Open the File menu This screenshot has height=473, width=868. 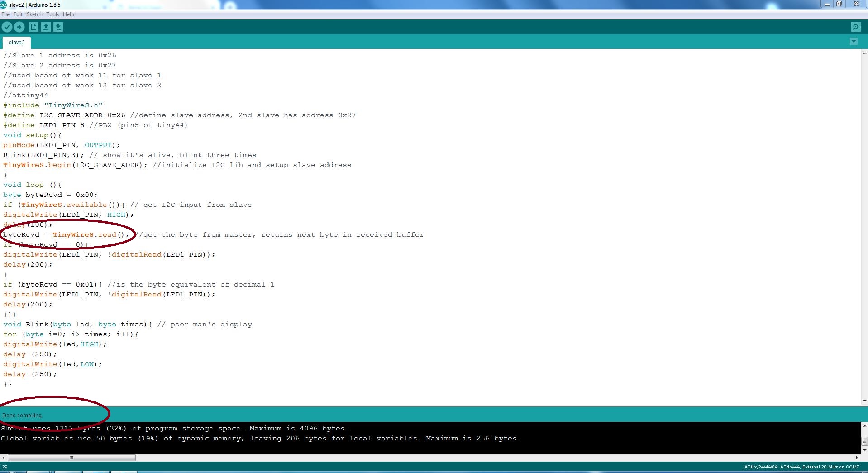pyautogui.click(x=5, y=14)
